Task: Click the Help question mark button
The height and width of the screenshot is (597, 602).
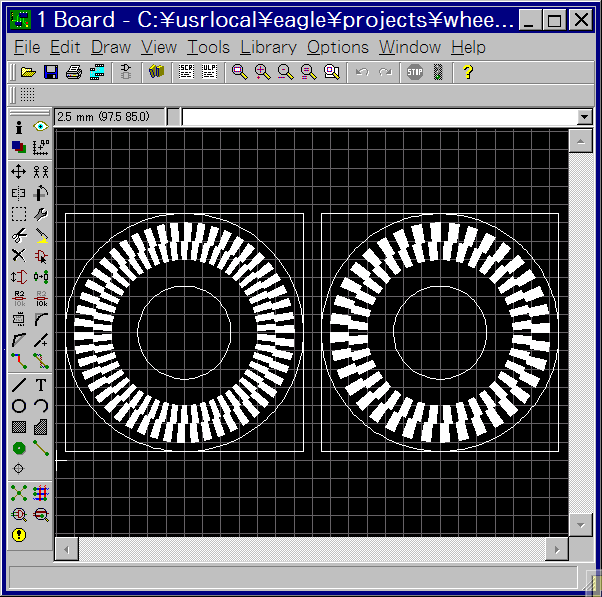Action: click(x=466, y=72)
